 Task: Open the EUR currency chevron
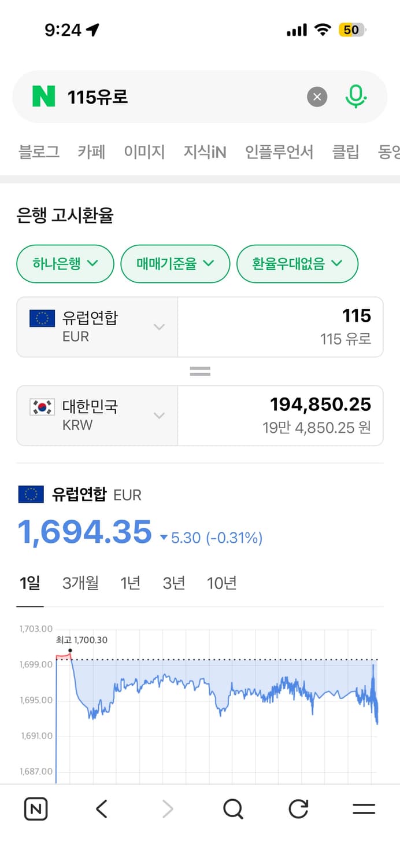(x=159, y=327)
